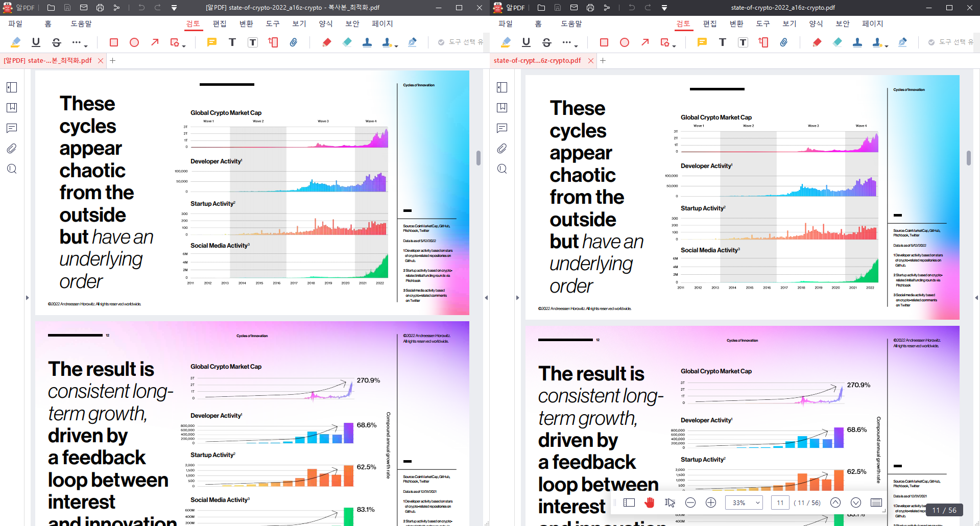Viewport: 980px width, 526px height.
Task: Pick the rectangle shape tool in left window
Action: point(114,42)
